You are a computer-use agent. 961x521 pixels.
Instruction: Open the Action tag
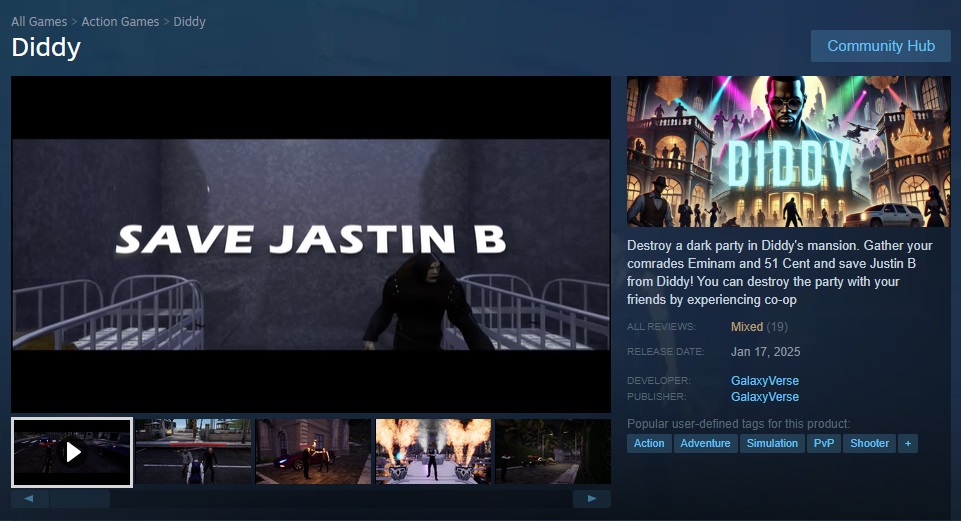click(x=649, y=443)
